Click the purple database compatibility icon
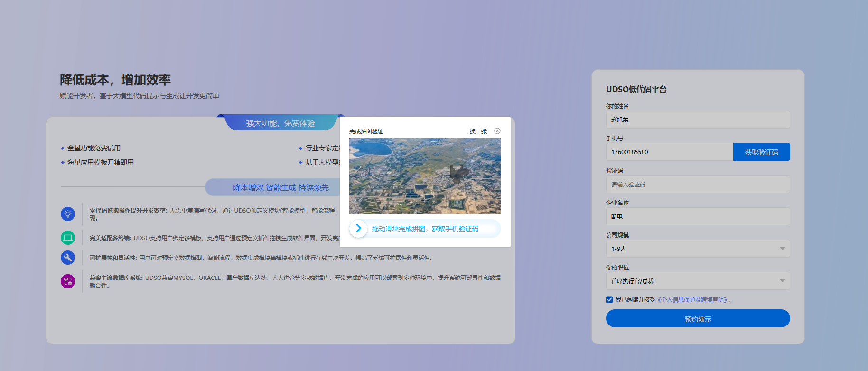Image resolution: width=868 pixels, height=371 pixels. pyautogui.click(x=68, y=281)
